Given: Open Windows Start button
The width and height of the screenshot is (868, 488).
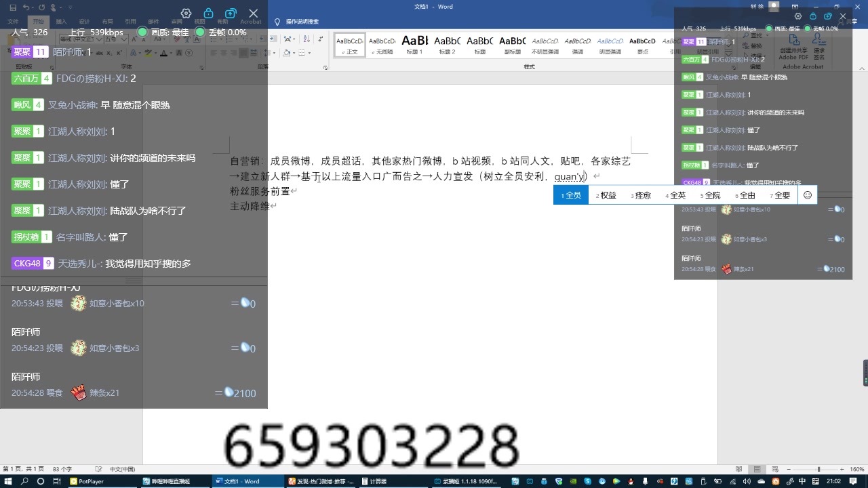Looking at the screenshot, I should (8, 481).
